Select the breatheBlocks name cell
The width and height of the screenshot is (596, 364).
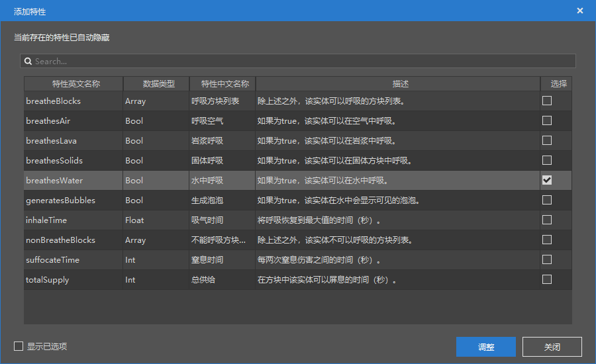tap(74, 101)
